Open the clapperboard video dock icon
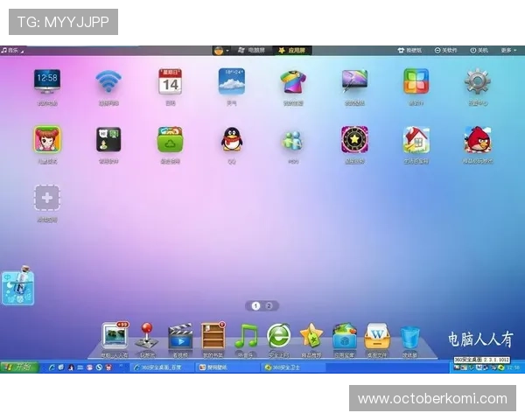This screenshot has height=420, width=525. click(x=180, y=336)
